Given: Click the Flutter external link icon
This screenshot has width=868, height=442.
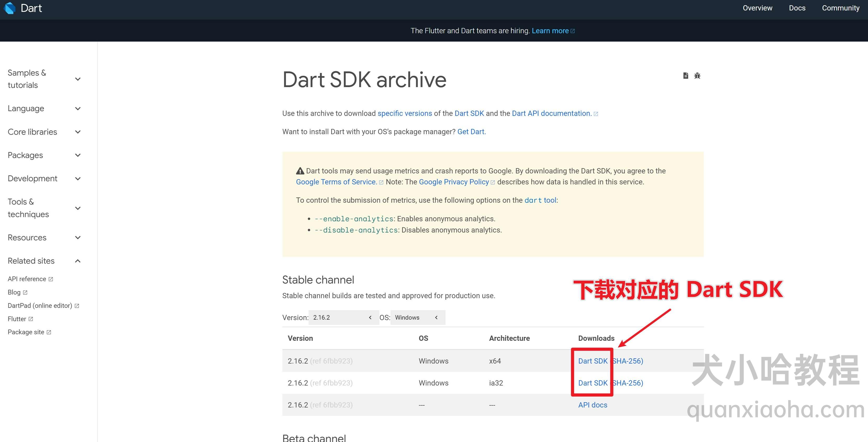Looking at the screenshot, I should pyautogui.click(x=32, y=319).
